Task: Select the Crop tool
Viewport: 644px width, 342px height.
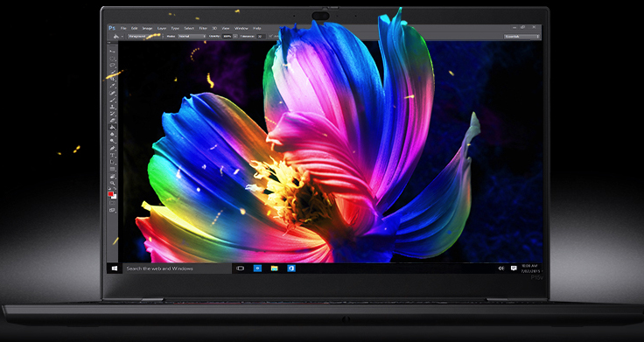Action: [112, 79]
